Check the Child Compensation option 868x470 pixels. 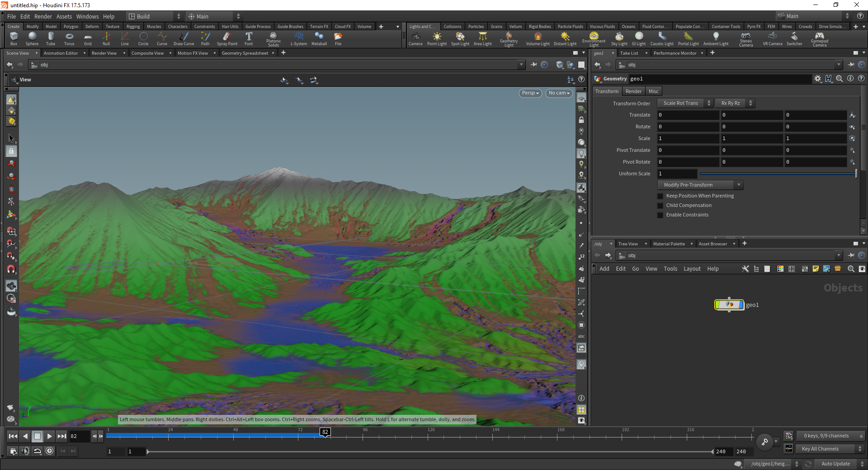pos(660,206)
